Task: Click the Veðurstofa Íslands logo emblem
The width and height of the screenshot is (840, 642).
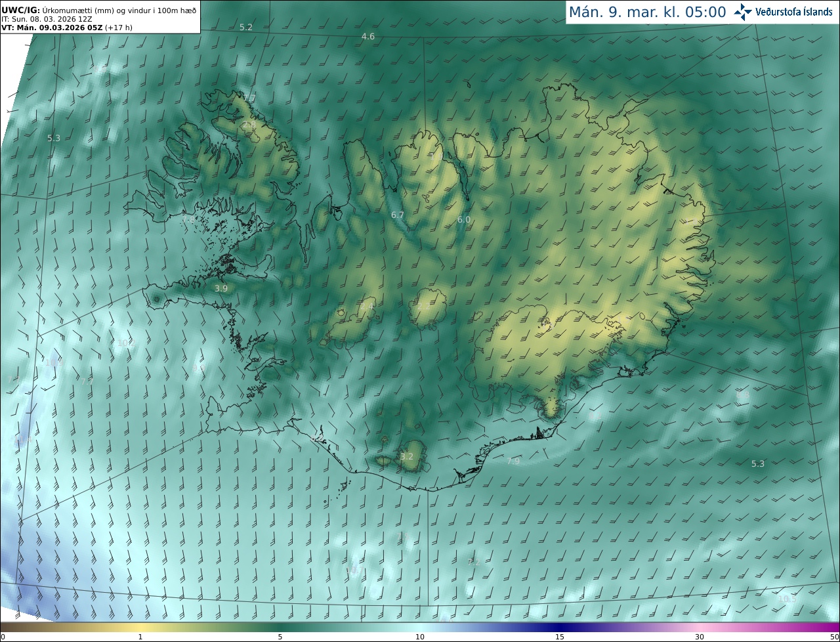Action: coord(743,12)
